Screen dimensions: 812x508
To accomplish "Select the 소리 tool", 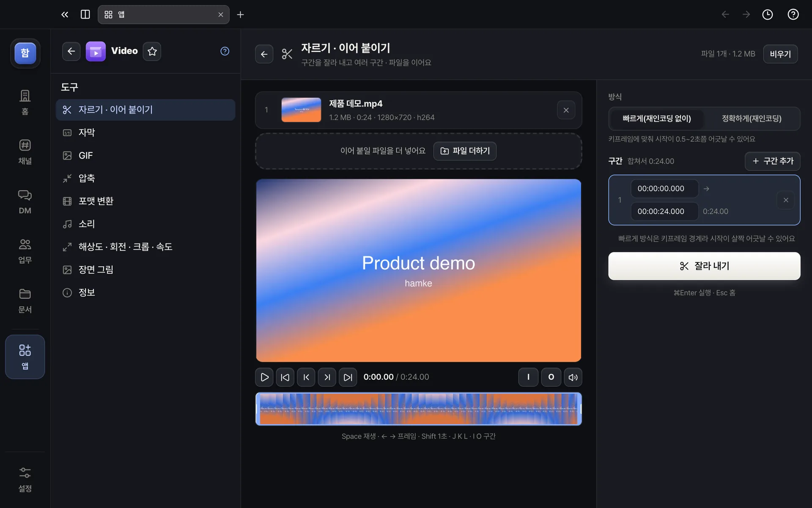I will point(145,224).
